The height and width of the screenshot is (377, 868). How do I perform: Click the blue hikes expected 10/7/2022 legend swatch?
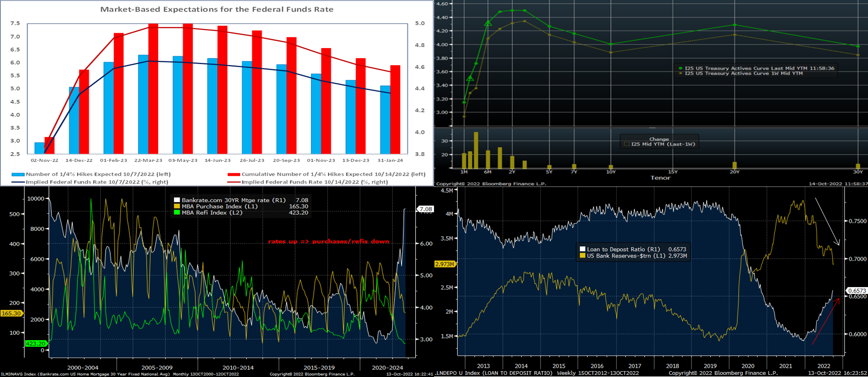(18, 175)
